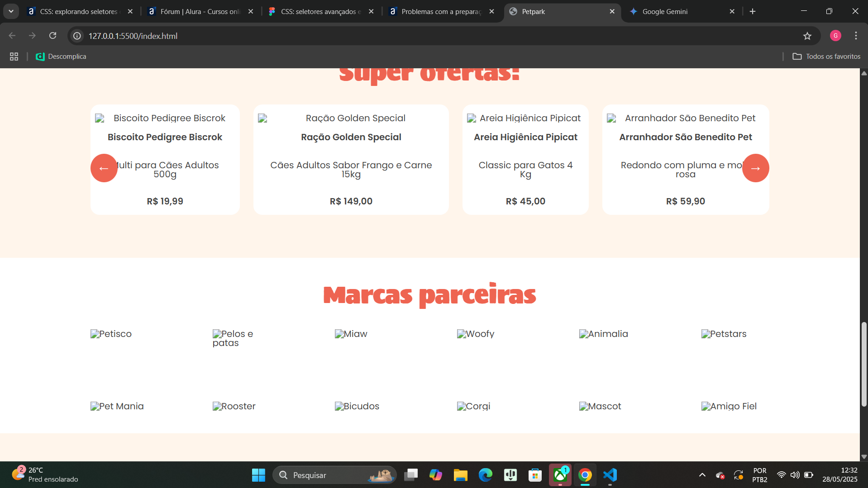
Task: Switch to Fórum | Alura tab
Action: [200, 11]
